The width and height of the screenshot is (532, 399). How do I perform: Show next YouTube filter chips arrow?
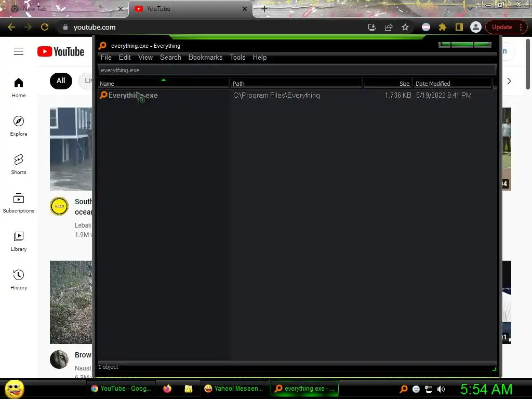[509, 81]
